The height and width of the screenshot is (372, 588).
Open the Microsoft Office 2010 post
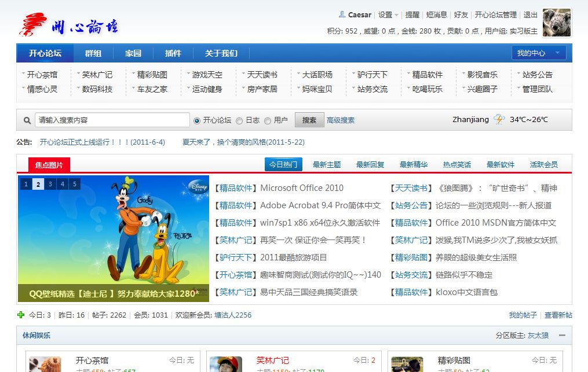tap(302, 188)
